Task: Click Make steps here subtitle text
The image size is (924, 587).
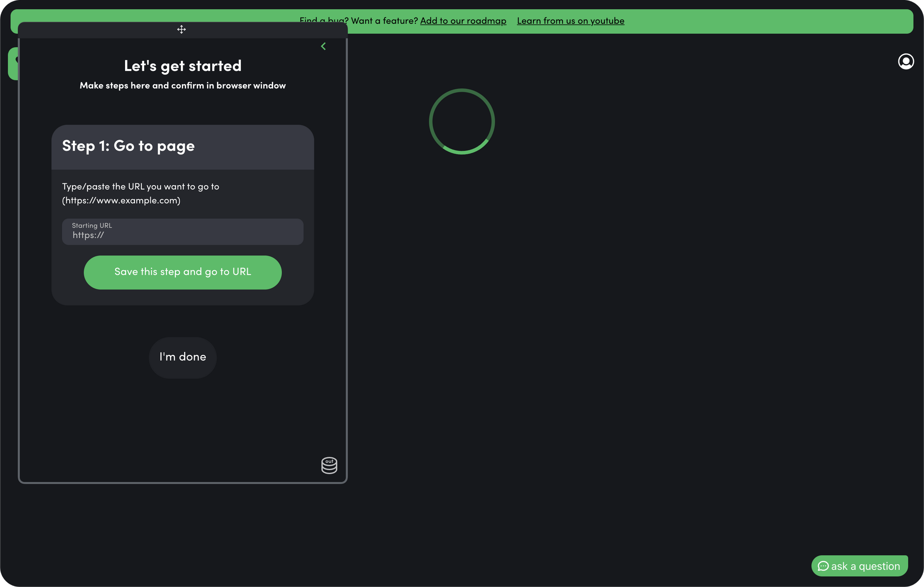Action: (x=183, y=86)
